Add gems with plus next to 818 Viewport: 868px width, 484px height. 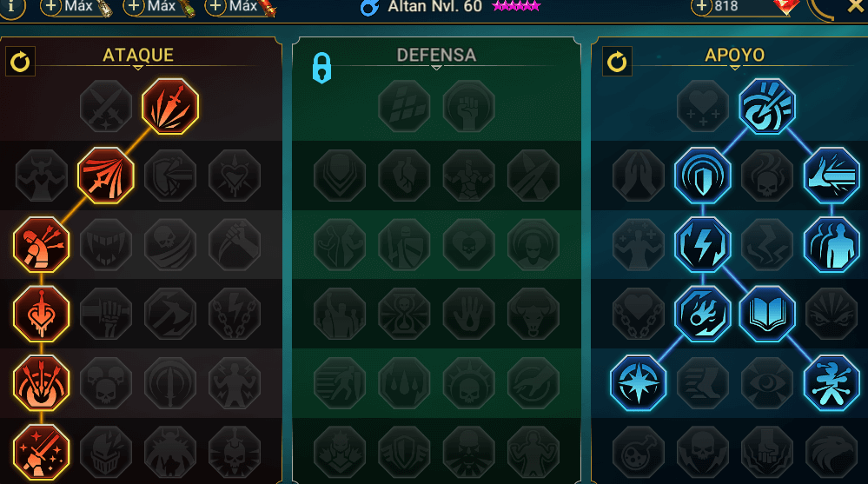pyautogui.click(x=701, y=7)
